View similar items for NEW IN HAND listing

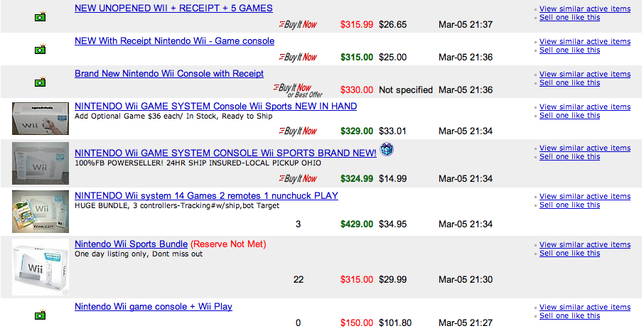point(585,107)
